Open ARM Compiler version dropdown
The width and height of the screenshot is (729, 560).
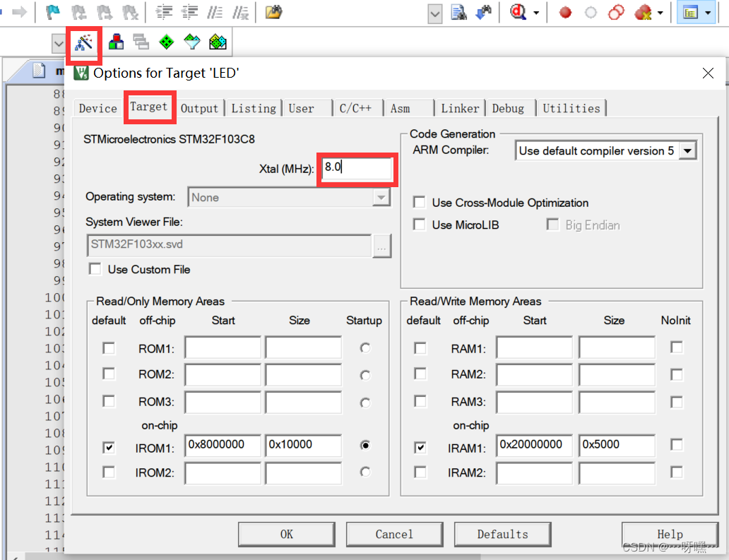click(687, 150)
